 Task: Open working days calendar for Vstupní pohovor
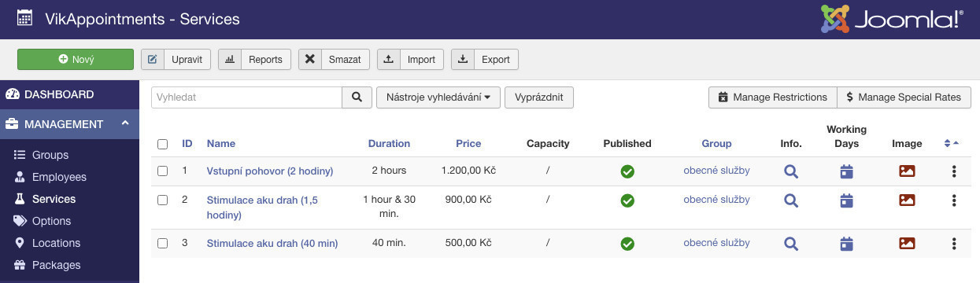coord(846,171)
